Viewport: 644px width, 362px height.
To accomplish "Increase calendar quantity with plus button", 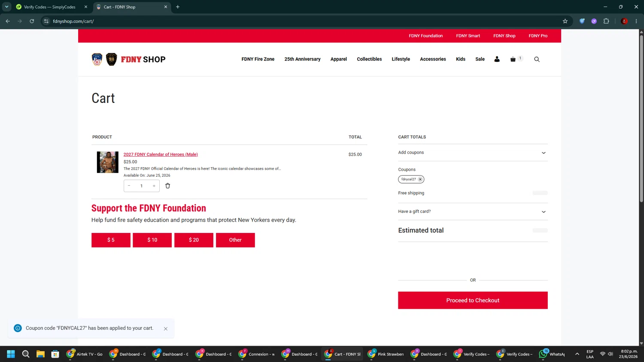I will click(154, 186).
